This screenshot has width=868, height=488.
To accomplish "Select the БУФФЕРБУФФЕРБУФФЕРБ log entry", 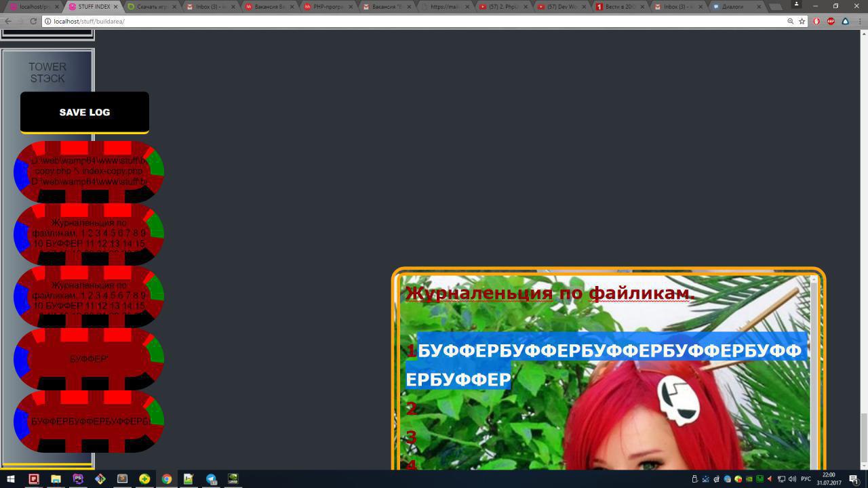I will pyautogui.click(x=89, y=422).
